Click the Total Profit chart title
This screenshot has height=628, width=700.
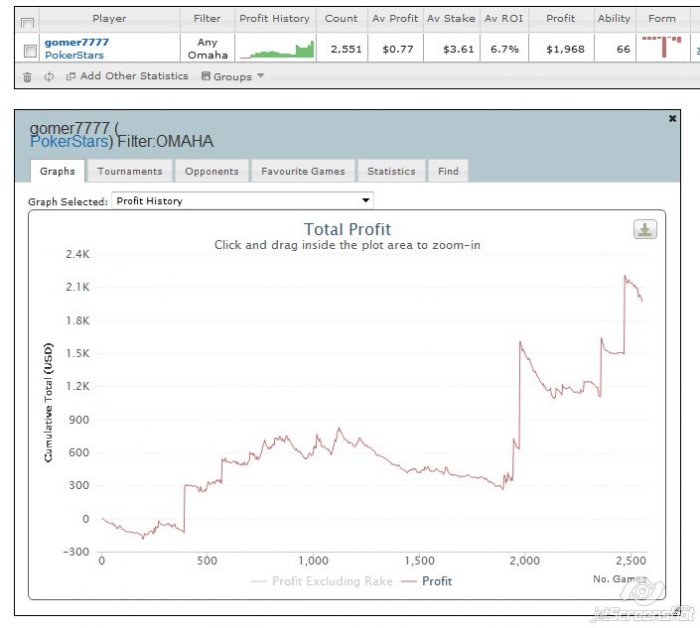347,229
